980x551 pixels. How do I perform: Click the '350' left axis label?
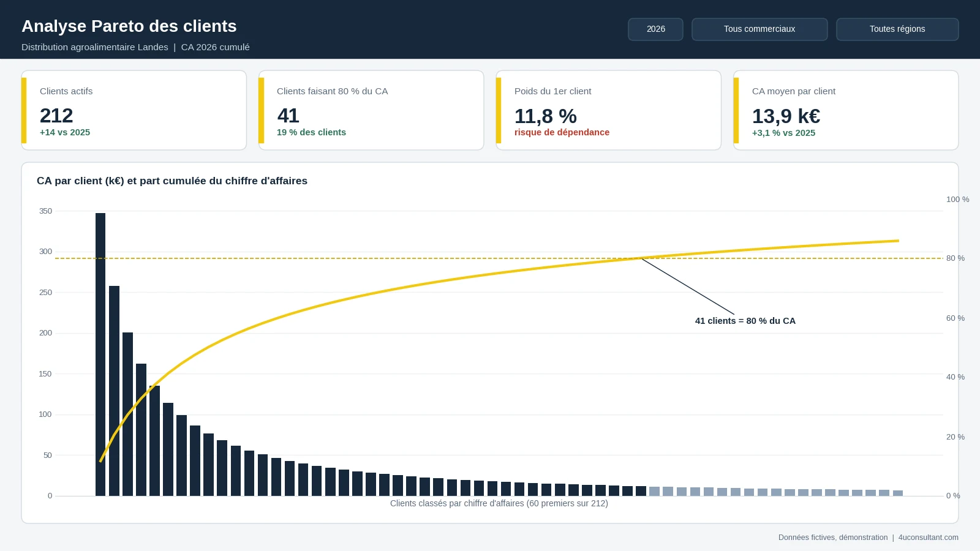tap(45, 211)
